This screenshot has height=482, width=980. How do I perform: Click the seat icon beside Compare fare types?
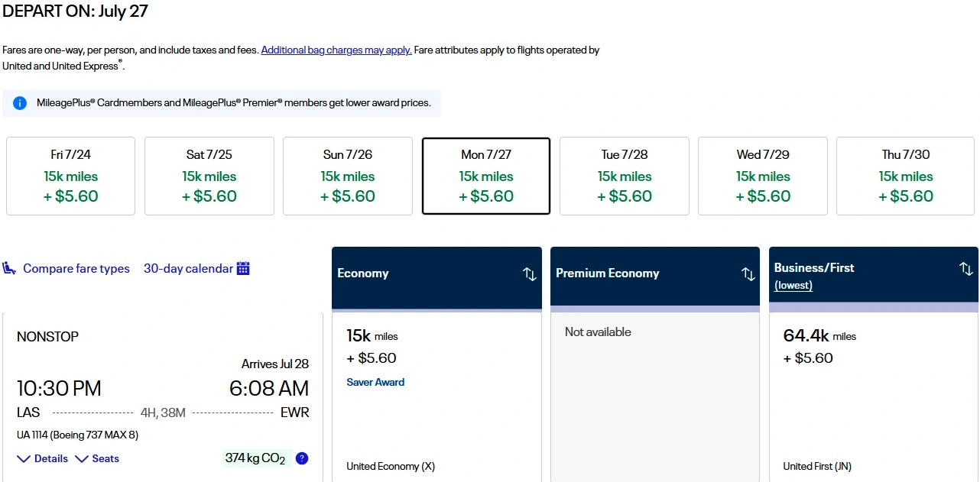[x=10, y=268]
